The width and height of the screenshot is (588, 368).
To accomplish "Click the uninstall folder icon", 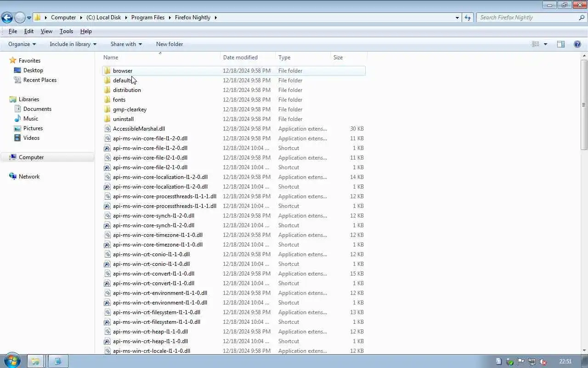I will pos(107,119).
